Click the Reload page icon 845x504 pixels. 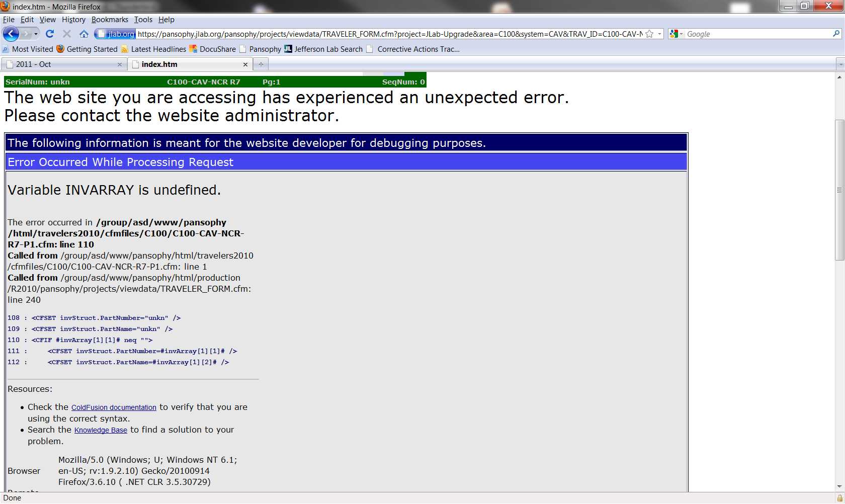(x=49, y=34)
